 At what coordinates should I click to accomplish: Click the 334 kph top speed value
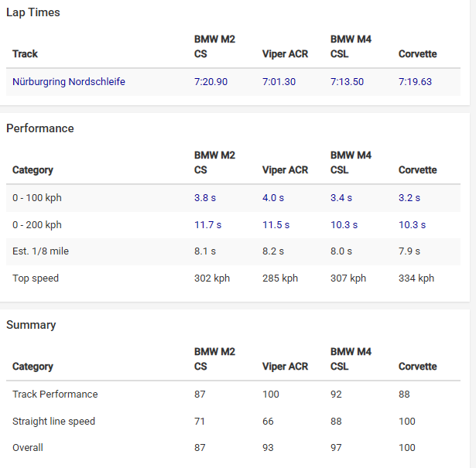416,278
